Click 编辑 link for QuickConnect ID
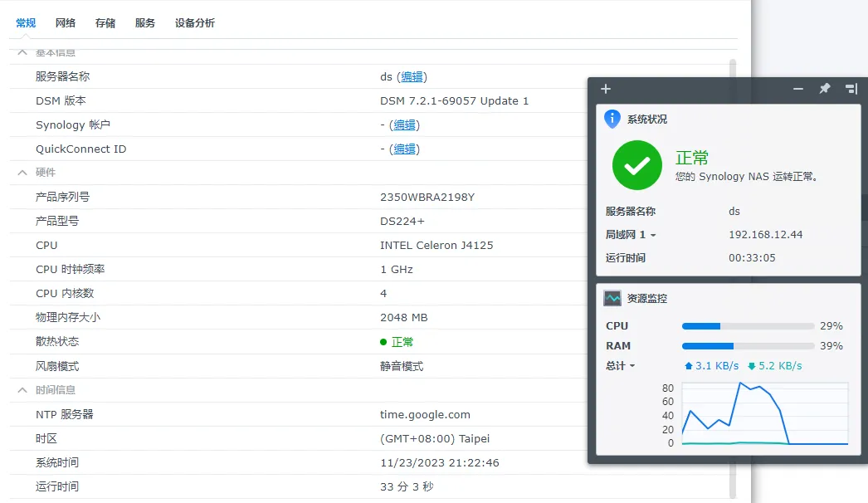 [x=404, y=149]
